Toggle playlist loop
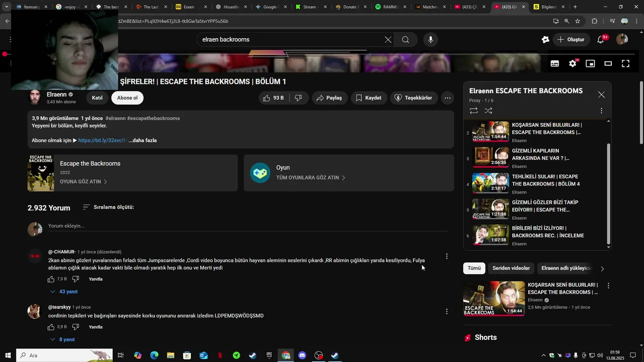This screenshot has width=644, height=362. click(x=473, y=111)
